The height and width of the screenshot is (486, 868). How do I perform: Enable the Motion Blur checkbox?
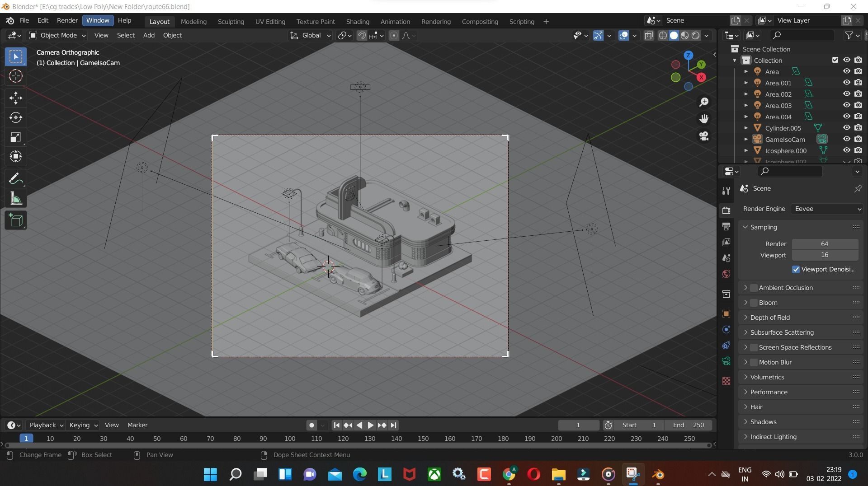coord(754,362)
